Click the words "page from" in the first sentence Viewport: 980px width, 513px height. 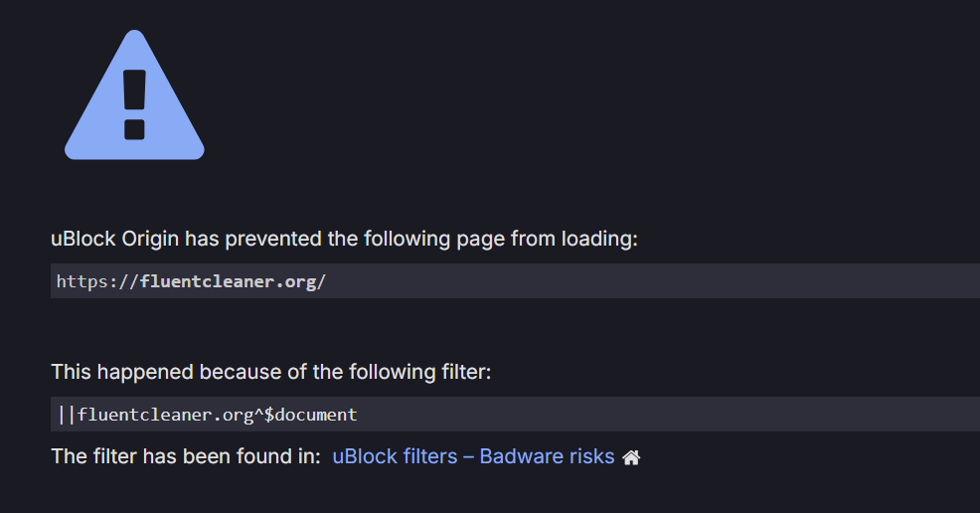(x=506, y=240)
